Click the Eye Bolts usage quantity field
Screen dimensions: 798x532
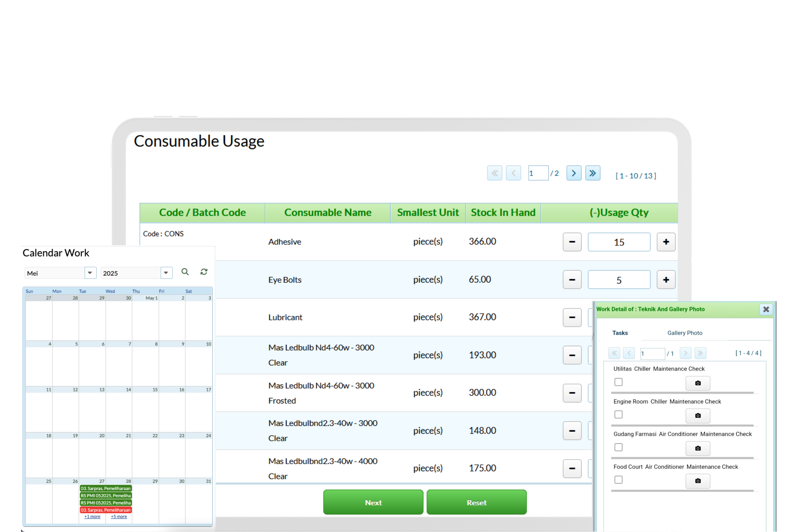click(x=619, y=280)
